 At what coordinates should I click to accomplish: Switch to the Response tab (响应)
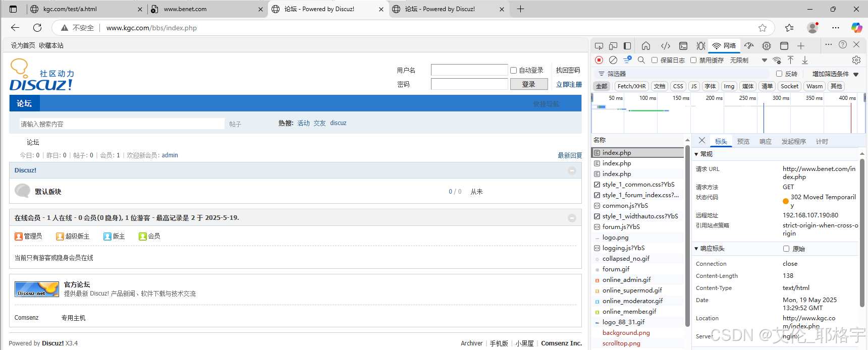(766, 142)
